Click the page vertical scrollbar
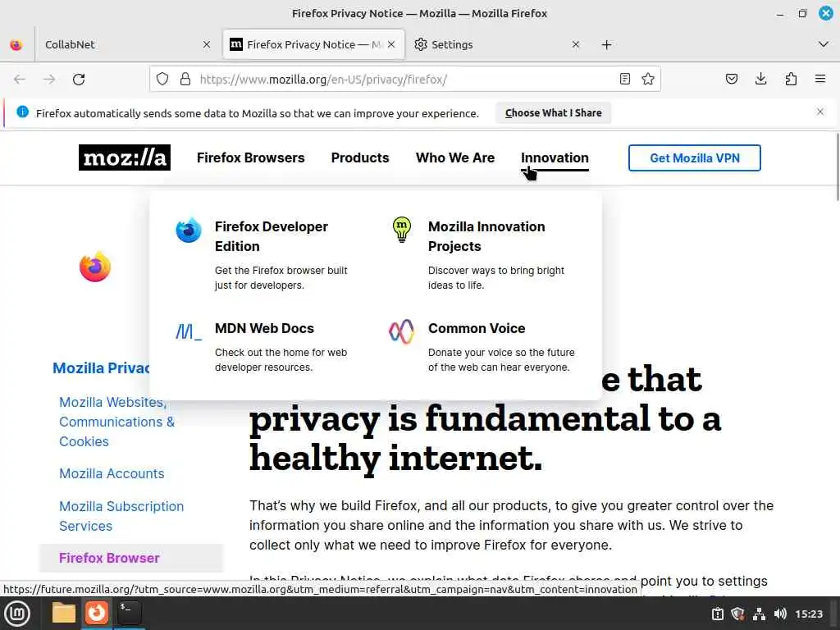The height and width of the screenshot is (630, 840). pyautogui.click(x=836, y=168)
